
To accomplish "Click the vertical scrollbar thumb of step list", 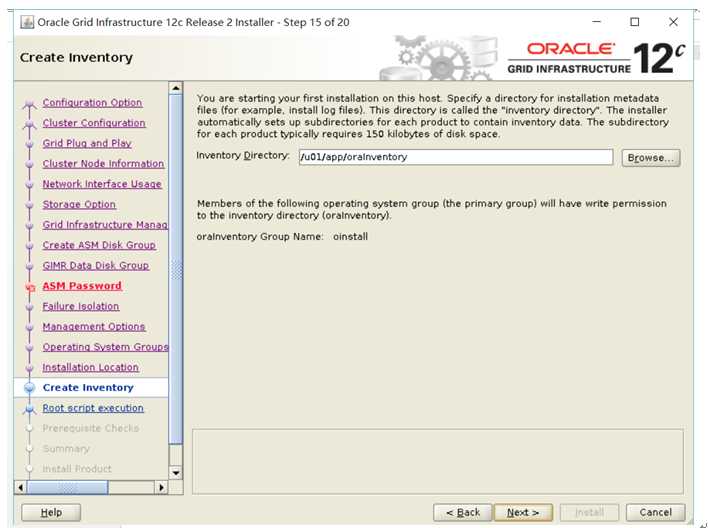I will [176, 269].
